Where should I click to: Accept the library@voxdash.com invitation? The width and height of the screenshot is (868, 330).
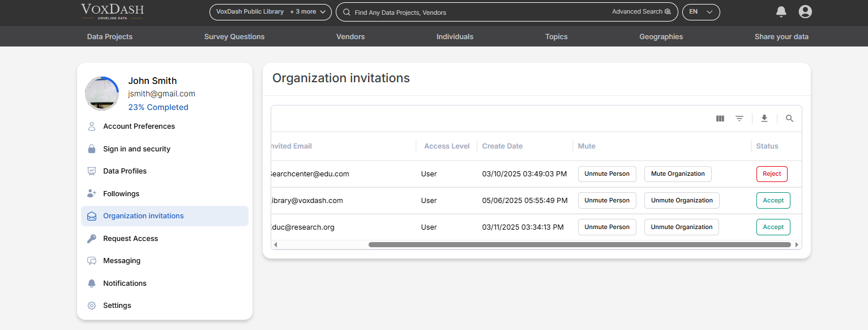click(x=773, y=201)
